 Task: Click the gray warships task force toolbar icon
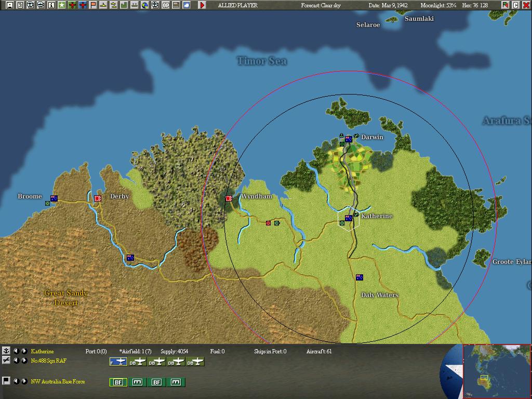[135, 5]
